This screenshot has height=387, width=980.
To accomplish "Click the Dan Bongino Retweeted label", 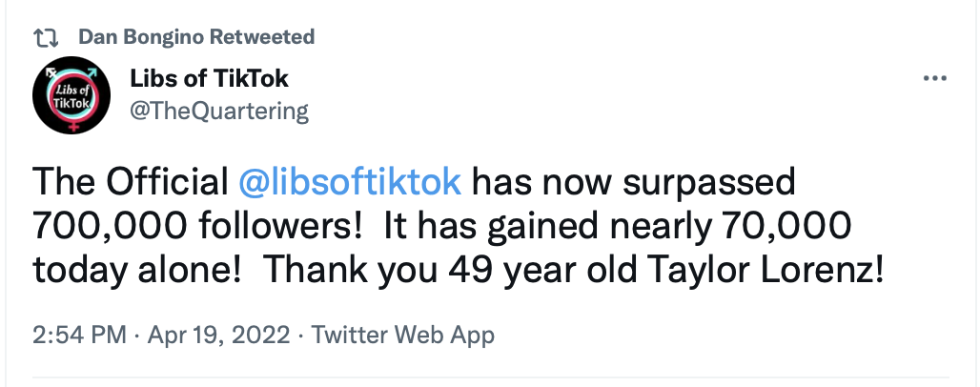I will (x=196, y=37).
